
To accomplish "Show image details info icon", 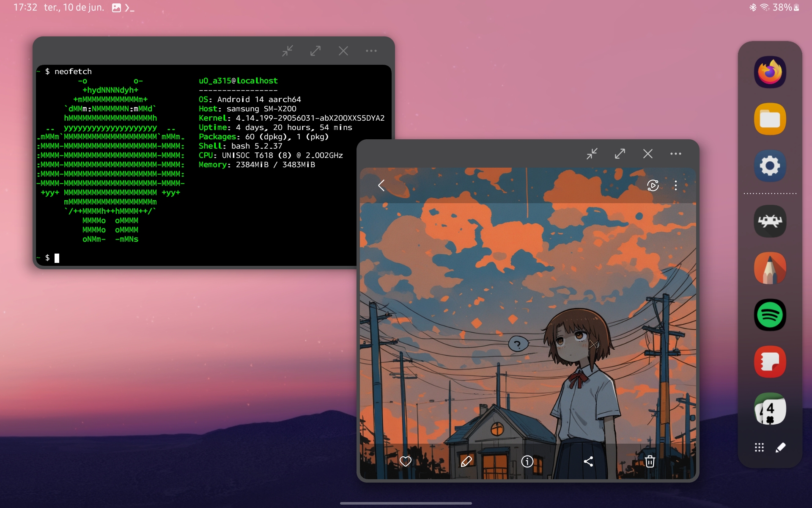I will click(527, 461).
